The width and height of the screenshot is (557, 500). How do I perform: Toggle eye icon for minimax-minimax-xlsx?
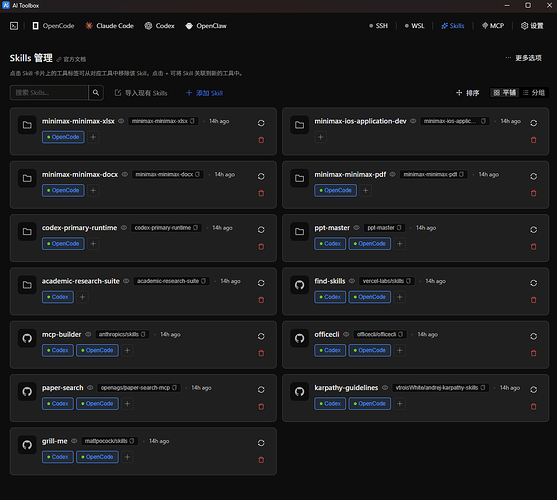point(121,121)
